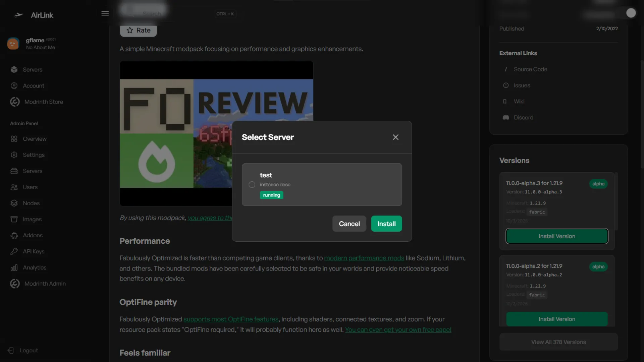Image resolution: width=644 pixels, height=362 pixels.
Task: Click the Analytics bar chart icon
Action: pyautogui.click(x=14, y=267)
